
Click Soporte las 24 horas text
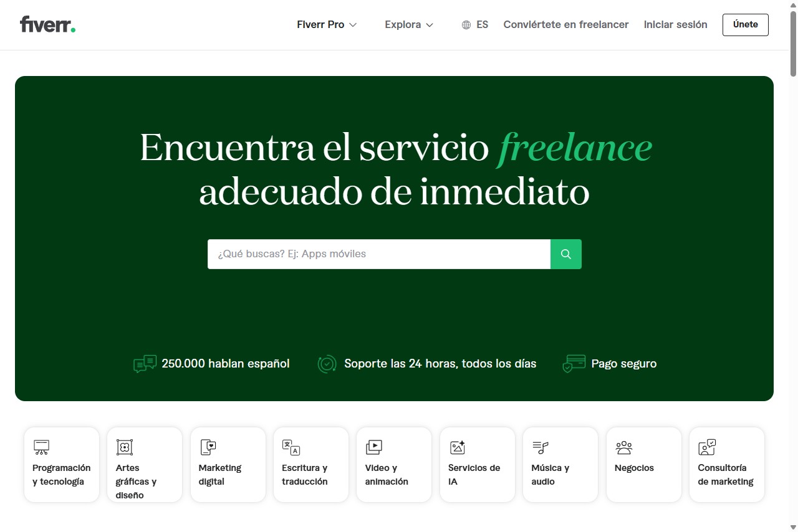tap(440, 364)
